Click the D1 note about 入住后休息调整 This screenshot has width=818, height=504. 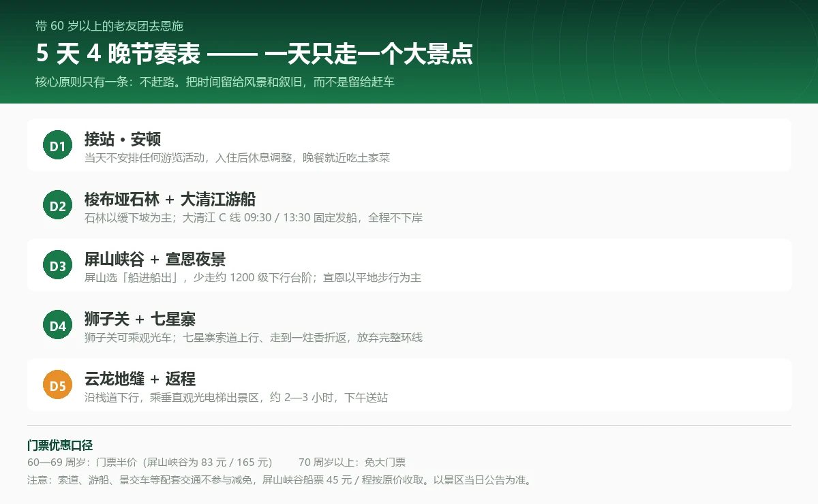coord(237,158)
